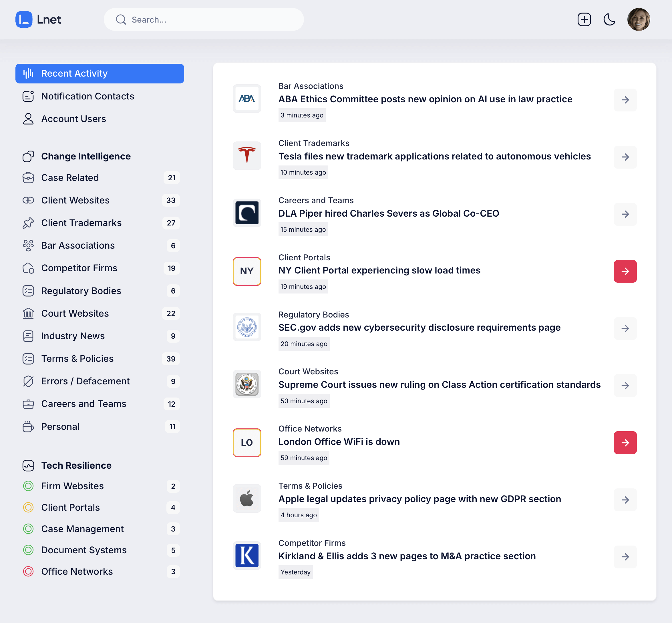Click Client Portals yellow status indicator
This screenshot has width=672, height=623.
[x=28, y=507]
